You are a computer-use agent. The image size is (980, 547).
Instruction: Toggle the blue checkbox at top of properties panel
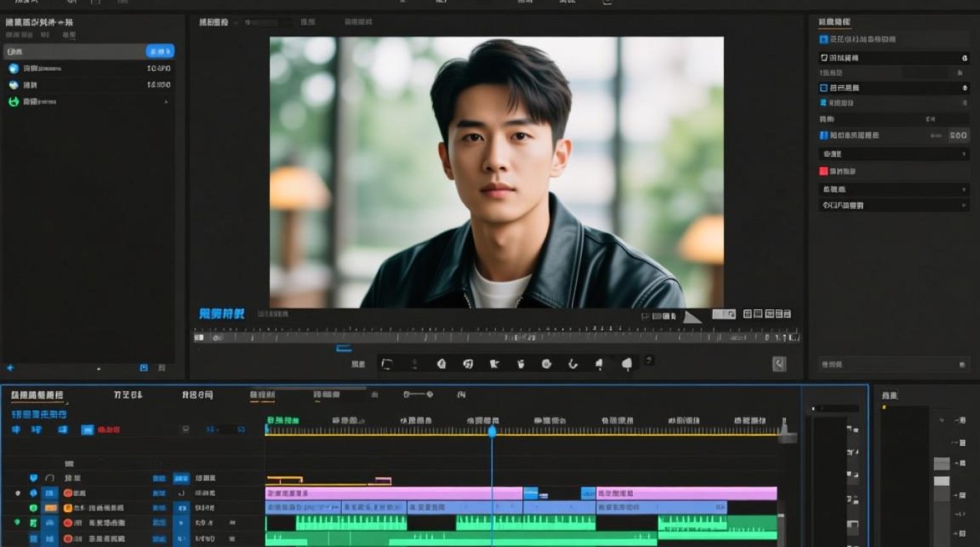coord(824,39)
